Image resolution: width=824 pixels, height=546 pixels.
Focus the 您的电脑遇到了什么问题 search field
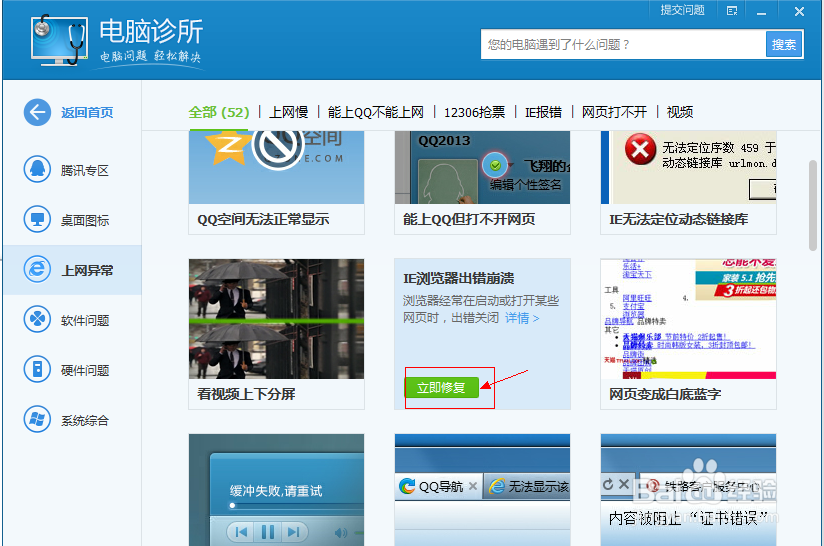623,45
